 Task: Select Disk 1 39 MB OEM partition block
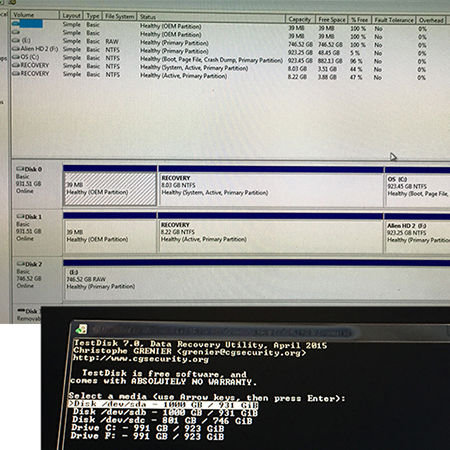click(110, 232)
